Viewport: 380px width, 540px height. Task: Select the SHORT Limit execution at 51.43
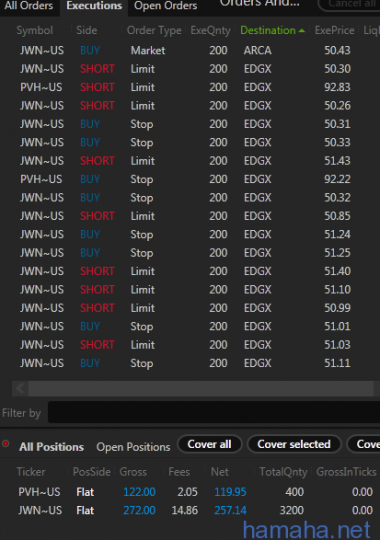point(190,161)
